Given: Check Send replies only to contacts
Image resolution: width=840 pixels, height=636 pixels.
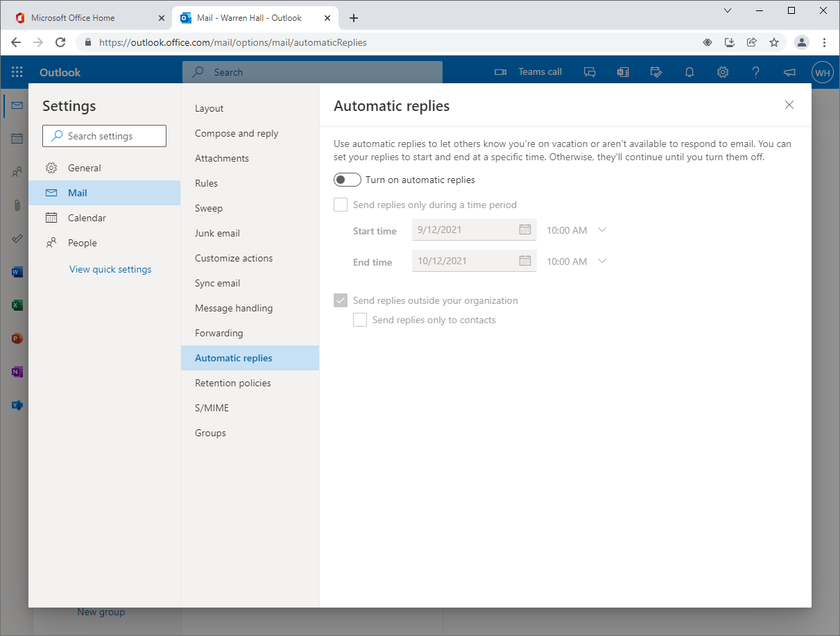Looking at the screenshot, I should 360,320.
